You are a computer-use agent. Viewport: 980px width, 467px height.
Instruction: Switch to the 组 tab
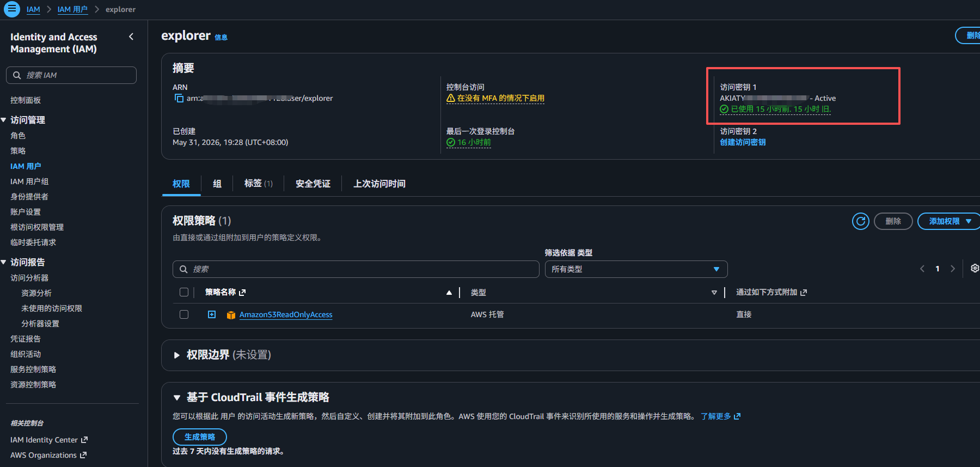click(x=217, y=184)
